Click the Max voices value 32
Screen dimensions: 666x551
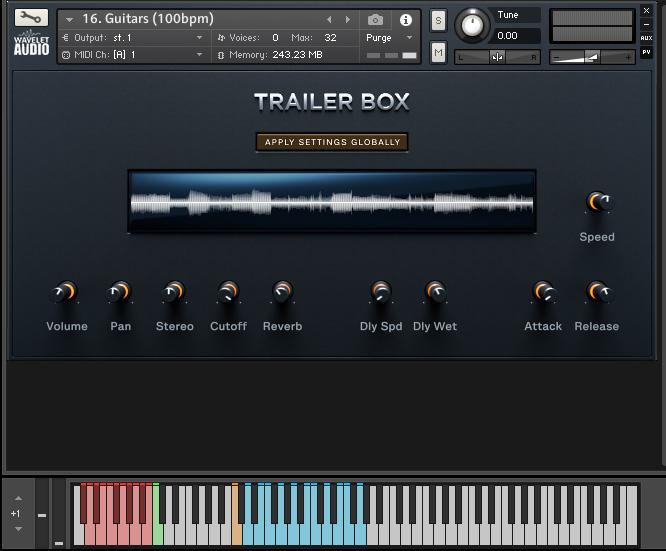tap(330, 38)
